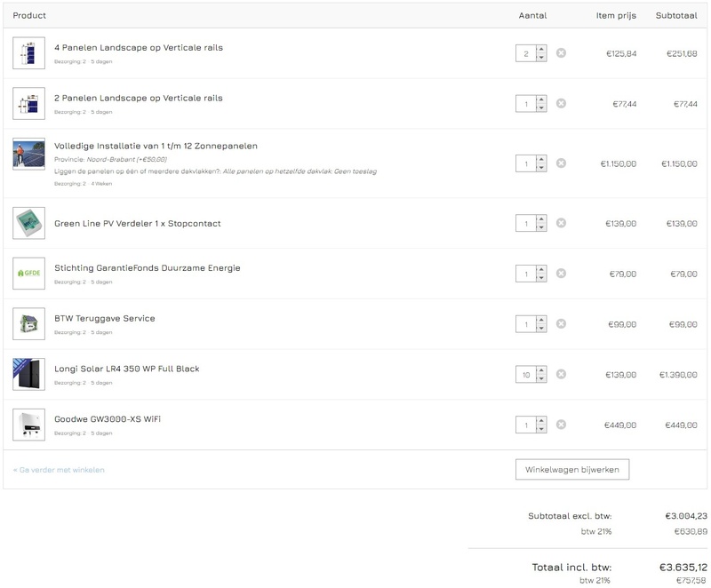The width and height of the screenshot is (711, 588).
Task: Open Goodwe GW3000-XS WiFi product thumbnail
Action: coord(28,425)
